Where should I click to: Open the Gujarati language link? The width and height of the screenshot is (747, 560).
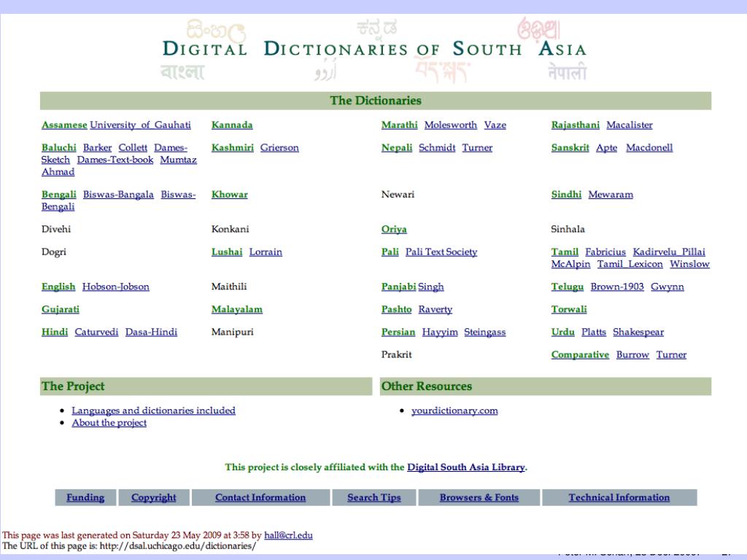coord(61,309)
